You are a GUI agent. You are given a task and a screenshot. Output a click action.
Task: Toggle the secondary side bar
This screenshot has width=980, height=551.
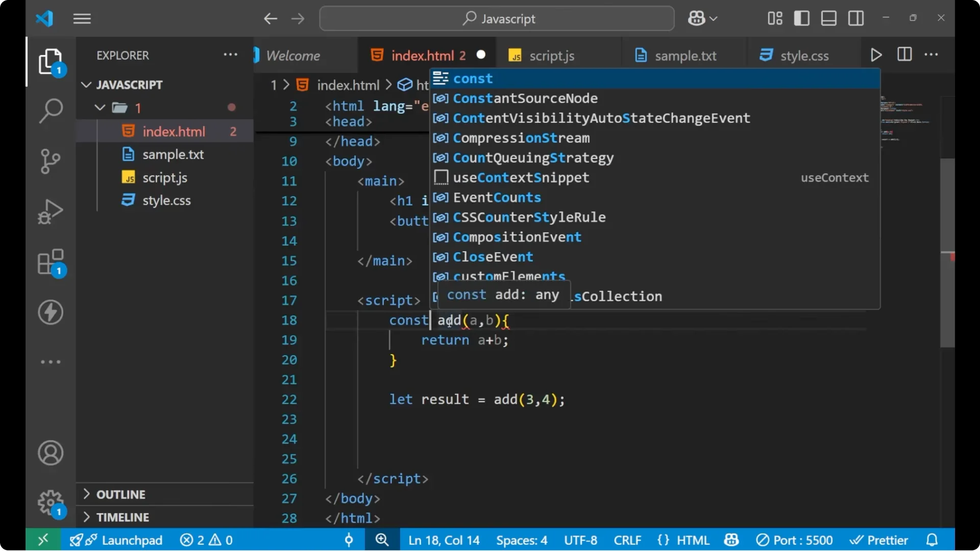click(855, 18)
